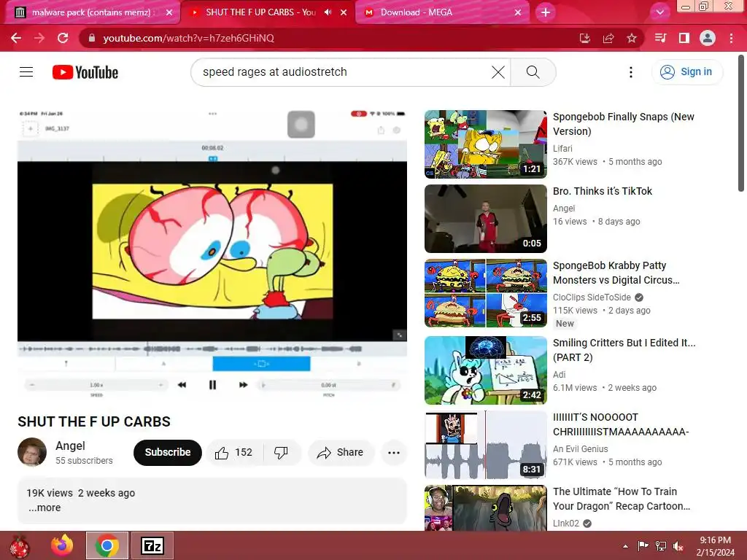Click the muted volume tray icon
Screen dimensions: 747x560
click(678, 546)
